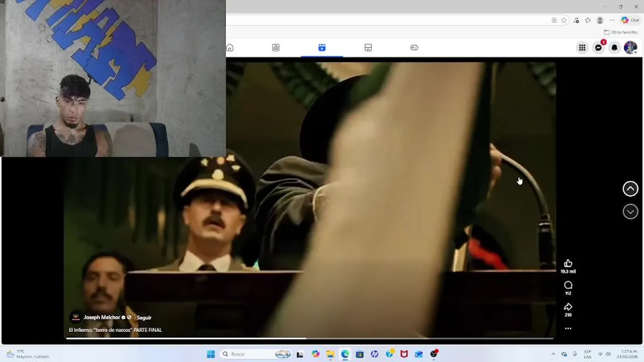Click Joseph Melchor's small avatar
Screen dimensions: 644x362
[75, 317]
